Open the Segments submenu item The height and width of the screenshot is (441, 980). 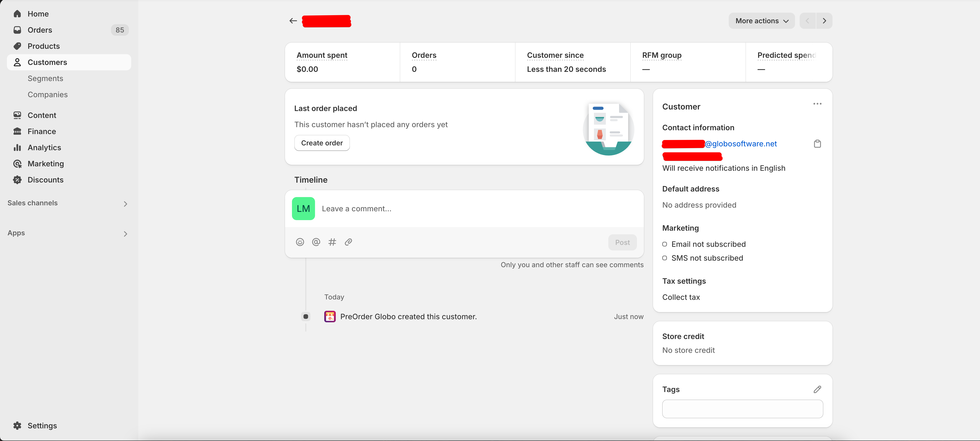pos(45,78)
